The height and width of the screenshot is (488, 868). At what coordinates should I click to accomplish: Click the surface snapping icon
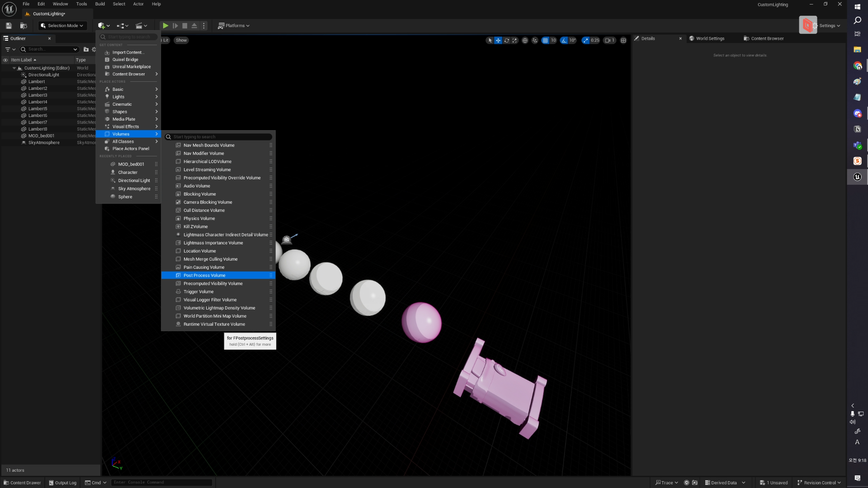pyautogui.click(x=535, y=40)
